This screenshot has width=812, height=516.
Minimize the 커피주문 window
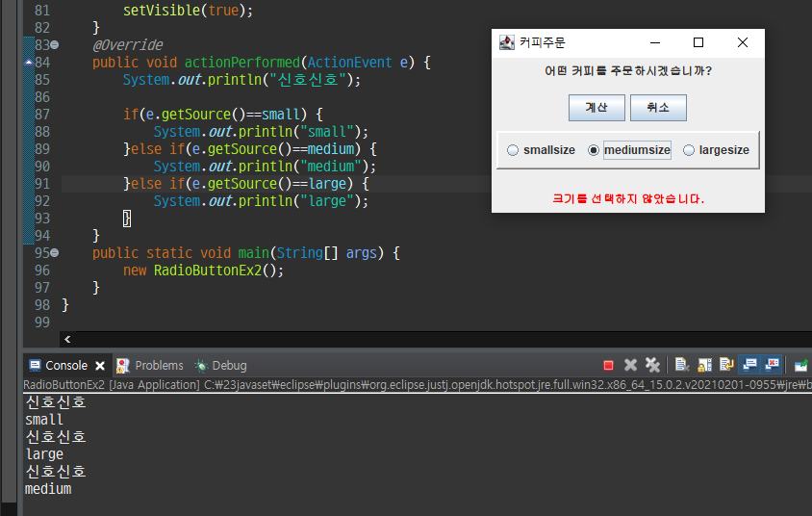pos(655,42)
